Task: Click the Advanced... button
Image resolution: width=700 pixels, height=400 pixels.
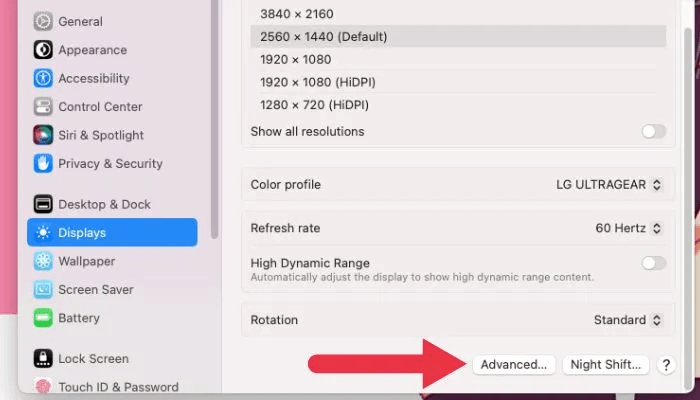Action: [514, 365]
